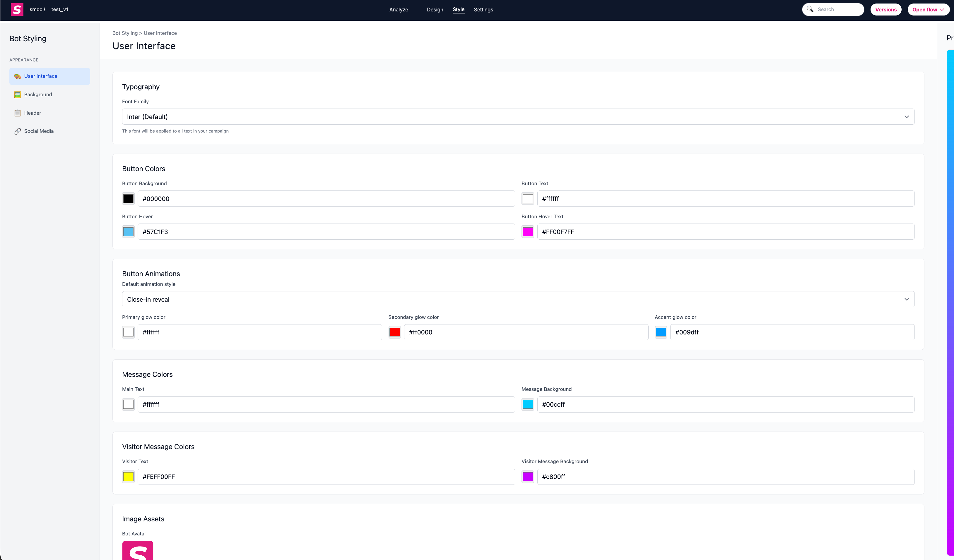
Task: Click the Bot Avatar image thumbnail
Action: pos(137,551)
